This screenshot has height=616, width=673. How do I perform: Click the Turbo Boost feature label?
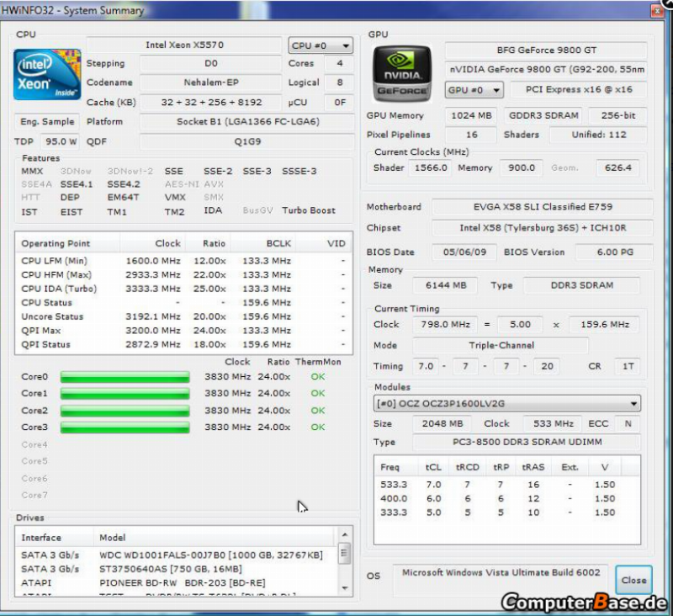click(309, 210)
